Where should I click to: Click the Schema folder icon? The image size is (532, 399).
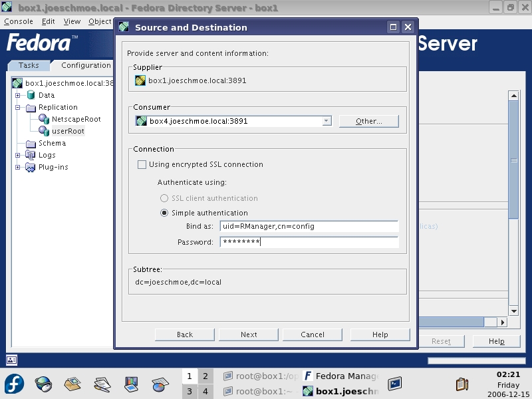click(x=31, y=143)
